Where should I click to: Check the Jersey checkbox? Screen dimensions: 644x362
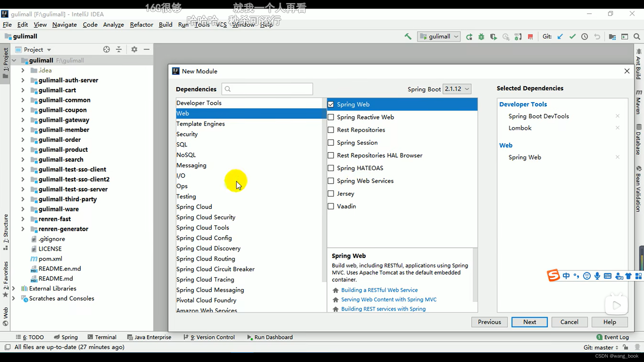click(x=331, y=193)
